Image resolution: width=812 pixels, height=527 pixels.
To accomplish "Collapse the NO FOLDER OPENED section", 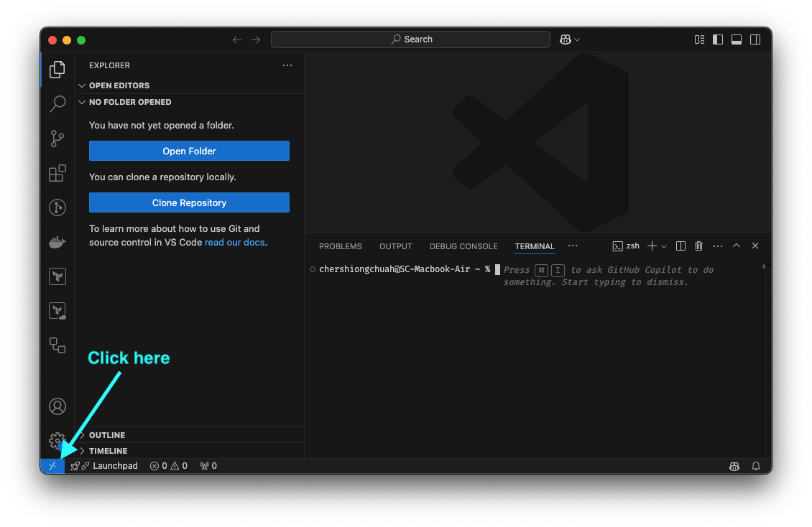I will click(189, 102).
